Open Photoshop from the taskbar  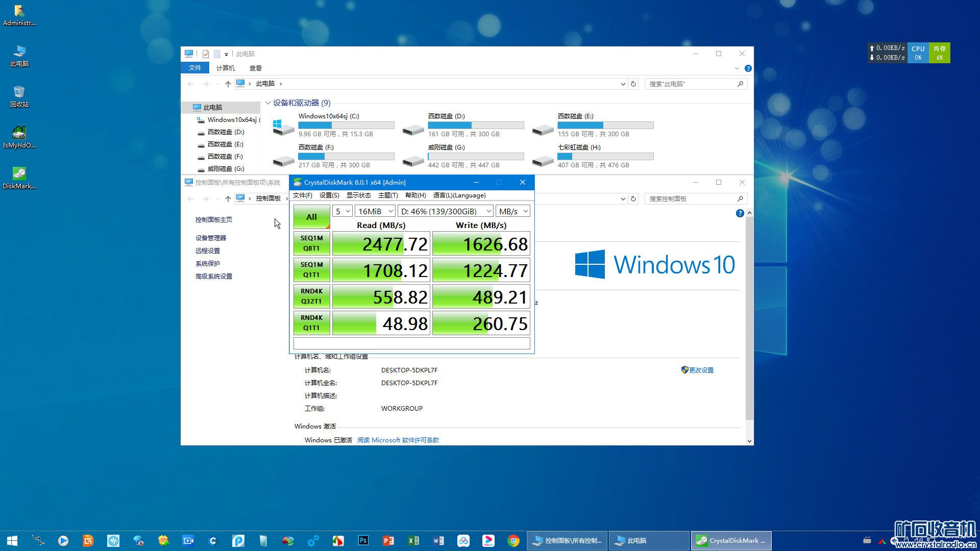pyautogui.click(x=363, y=541)
